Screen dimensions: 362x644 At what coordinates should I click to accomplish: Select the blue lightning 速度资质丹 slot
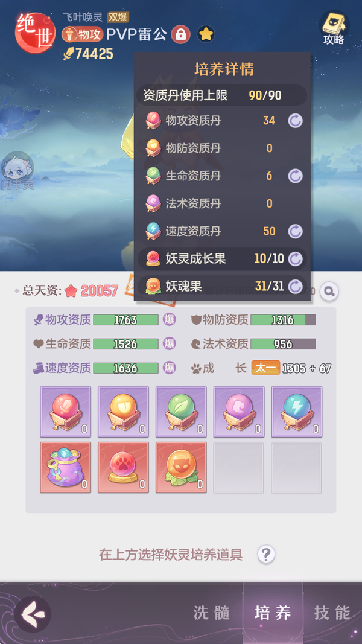pyautogui.click(x=297, y=412)
